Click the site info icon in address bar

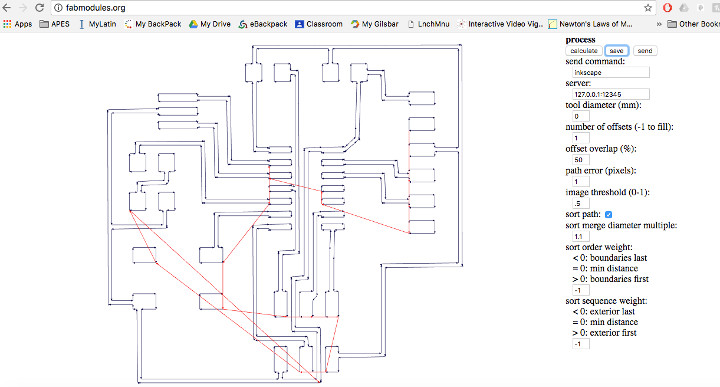[58, 8]
